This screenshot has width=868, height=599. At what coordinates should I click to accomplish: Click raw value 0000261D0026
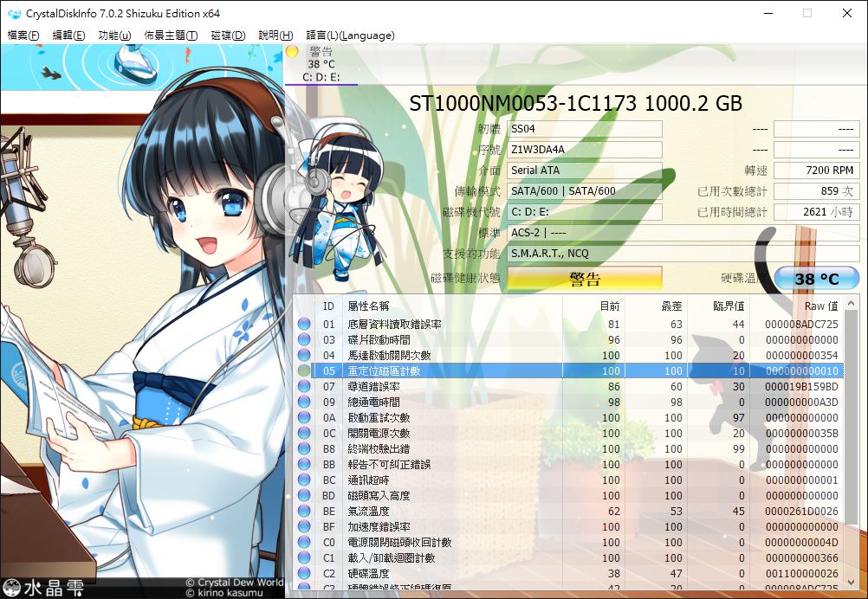coord(801,511)
